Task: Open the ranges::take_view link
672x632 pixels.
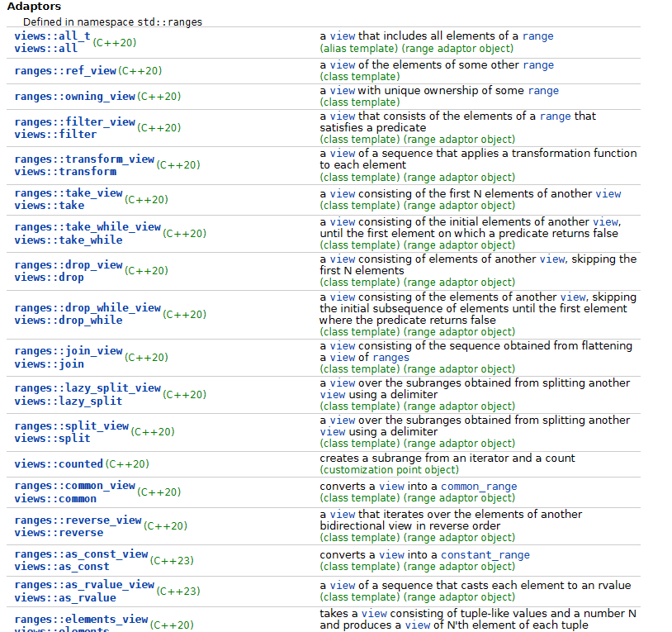Action: (x=69, y=193)
